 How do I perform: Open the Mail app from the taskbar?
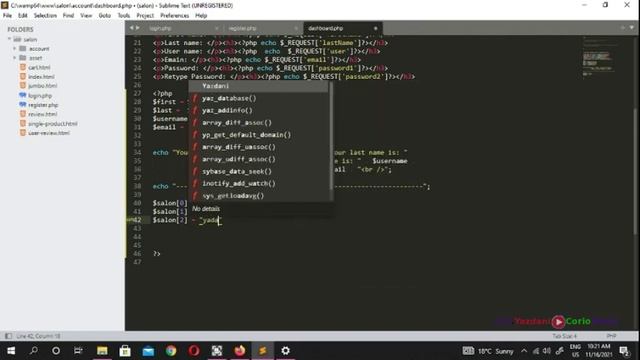148,351
